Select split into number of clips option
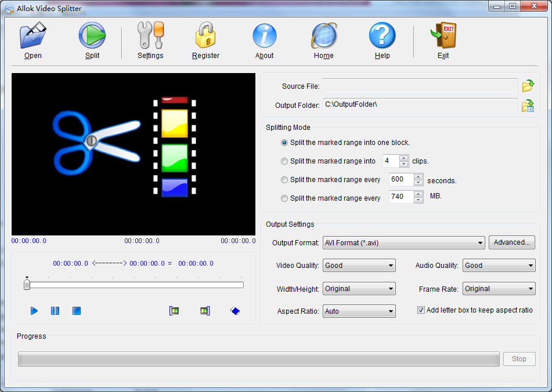 coord(284,161)
